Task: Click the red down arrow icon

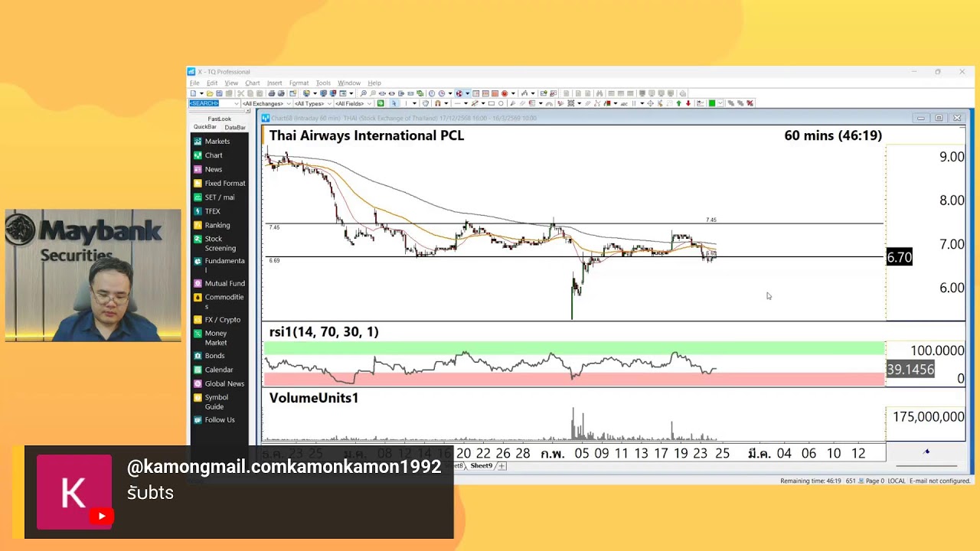Action: click(x=688, y=103)
